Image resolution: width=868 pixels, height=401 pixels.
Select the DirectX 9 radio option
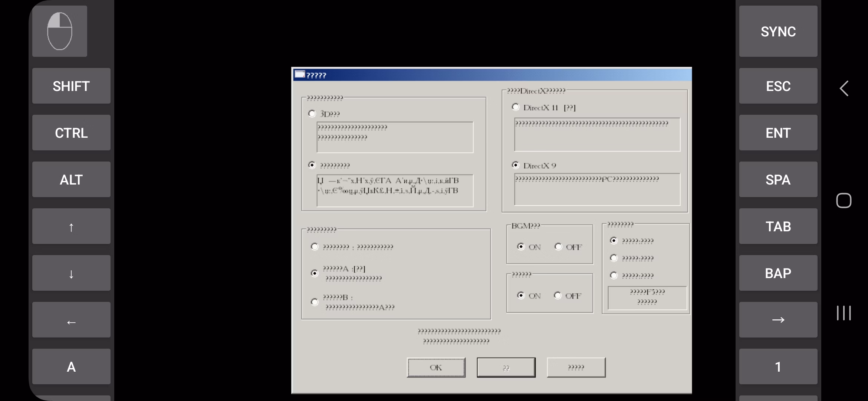click(x=516, y=165)
